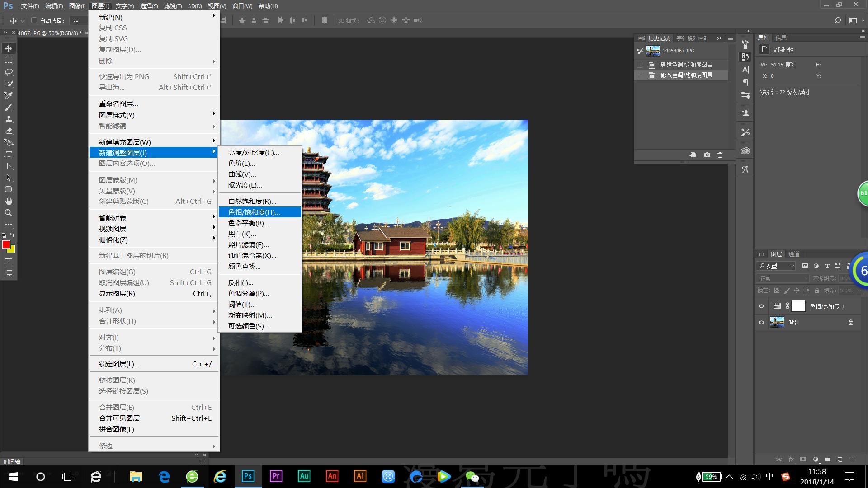Enable the 自动选择 checkbox
The width and height of the screenshot is (868, 488).
pos(34,20)
